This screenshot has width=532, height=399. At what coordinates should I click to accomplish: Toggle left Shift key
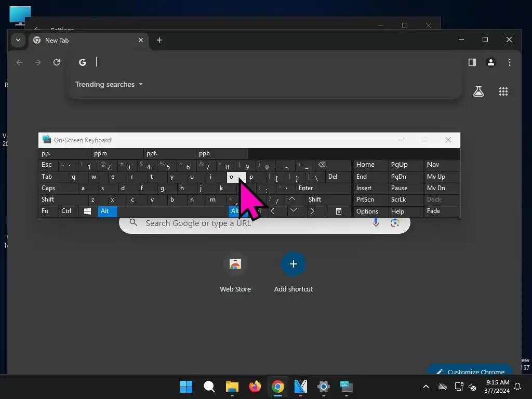63,199
